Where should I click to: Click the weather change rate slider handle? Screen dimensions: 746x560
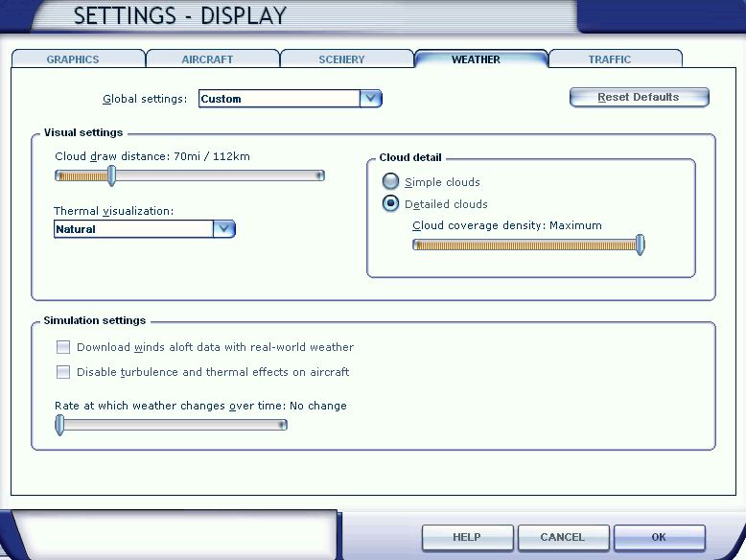pyautogui.click(x=59, y=425)
